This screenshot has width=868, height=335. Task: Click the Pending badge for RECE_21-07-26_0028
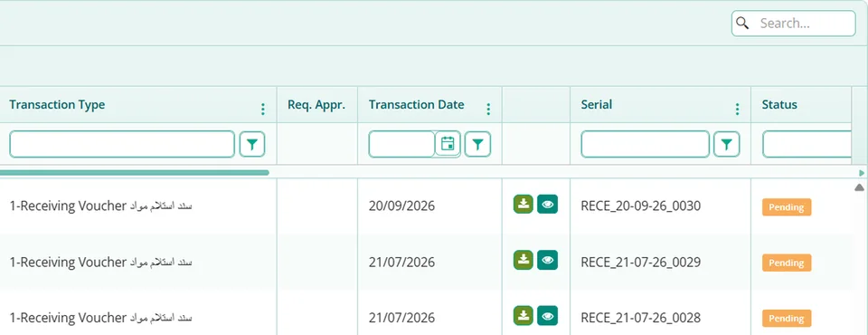[x=787, y=319]
